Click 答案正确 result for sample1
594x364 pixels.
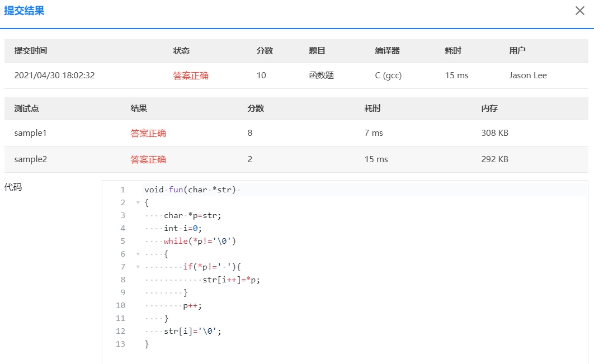[x=148, y=133]
